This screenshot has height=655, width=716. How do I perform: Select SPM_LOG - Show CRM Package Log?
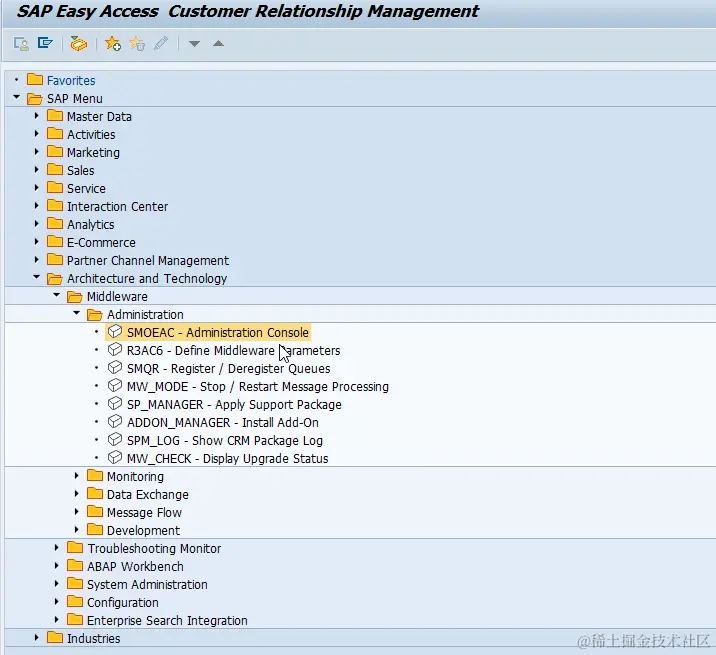pos(225,440)
